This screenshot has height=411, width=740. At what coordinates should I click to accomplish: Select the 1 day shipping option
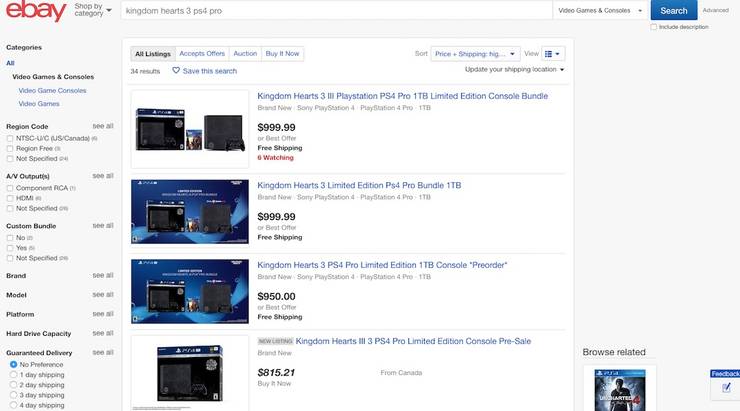pyautogui.click(x=13, y=375)
